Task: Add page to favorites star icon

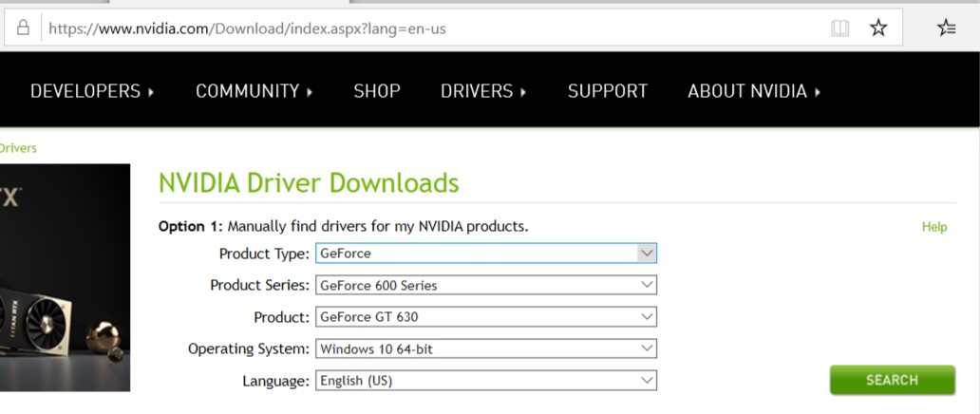Action: [x=878, y=28]
